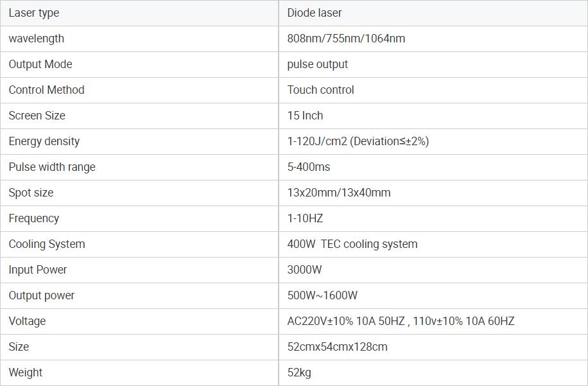Click the "Input Power" label
This screenshot has height=386, width=588.
[x=38, y=270]
